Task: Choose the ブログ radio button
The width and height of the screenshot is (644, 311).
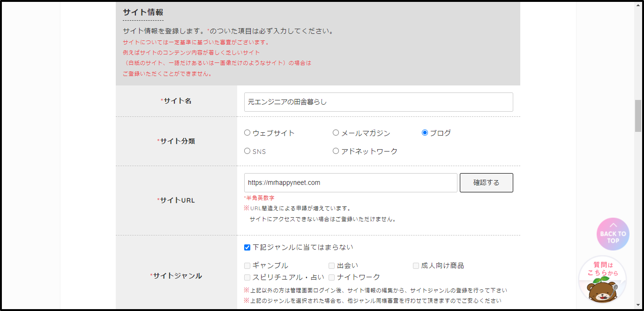Action: [x=425, y=133]
